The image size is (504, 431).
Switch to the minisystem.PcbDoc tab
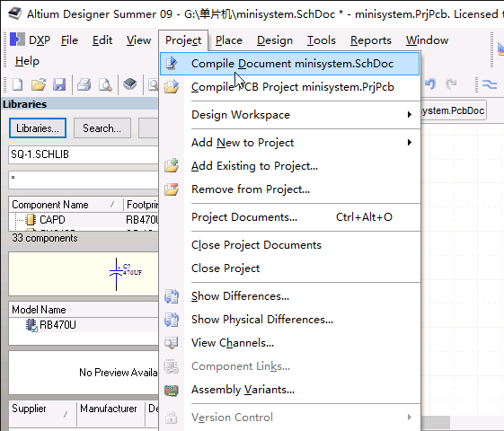pyautogui.click(x=453, y=110)
